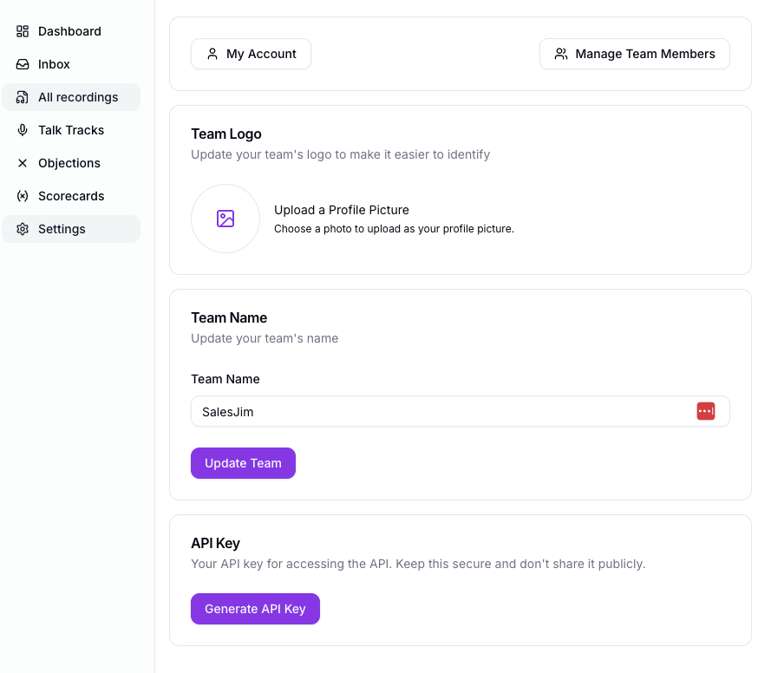Click the Team Name input containing SalesJim
Viewport: 784px width, 673px height.
click(x=434, y=411)
